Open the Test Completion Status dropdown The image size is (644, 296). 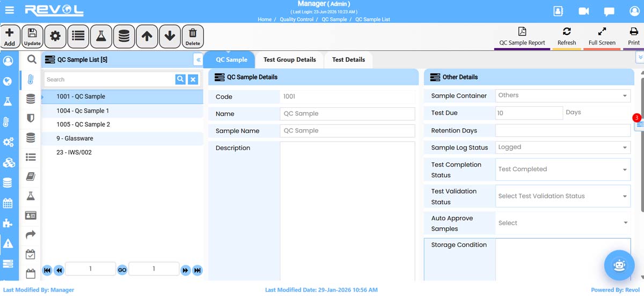tap(563, 169)
